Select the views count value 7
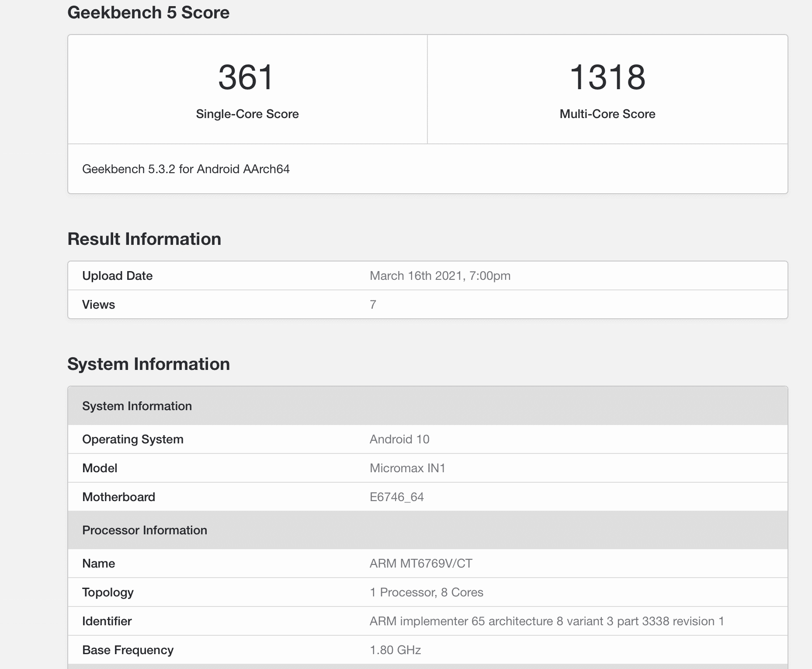Viewport: 812px width, 669px height. coord(372,304)
